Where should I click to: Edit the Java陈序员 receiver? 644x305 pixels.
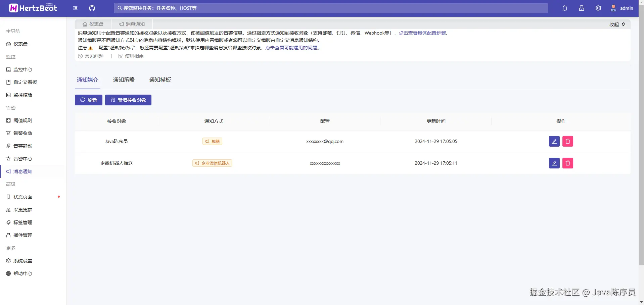tap(554, 141)
